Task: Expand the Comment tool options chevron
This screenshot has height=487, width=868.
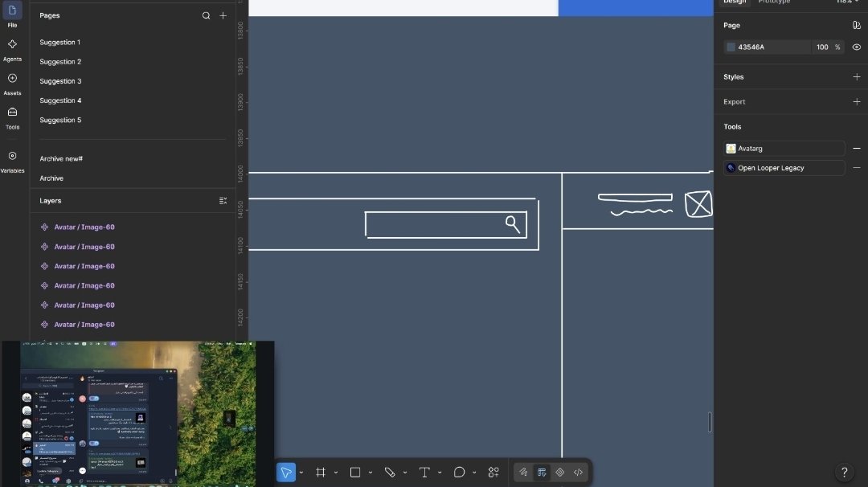Action: 474,473
